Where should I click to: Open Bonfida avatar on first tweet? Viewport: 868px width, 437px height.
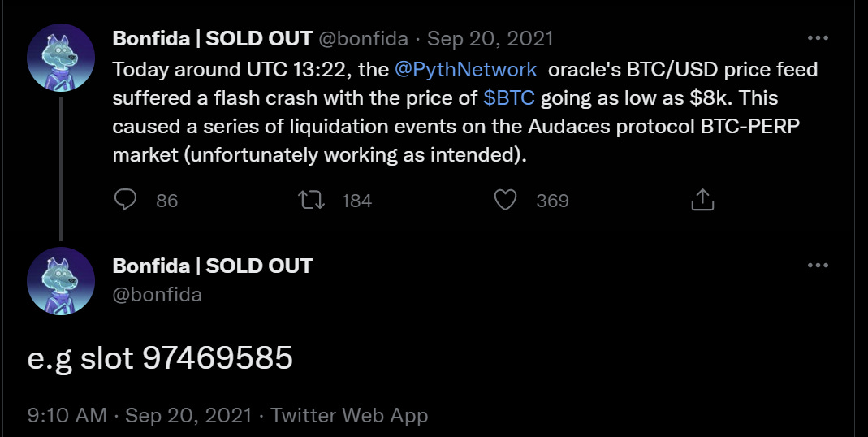[x=61, y=58]
